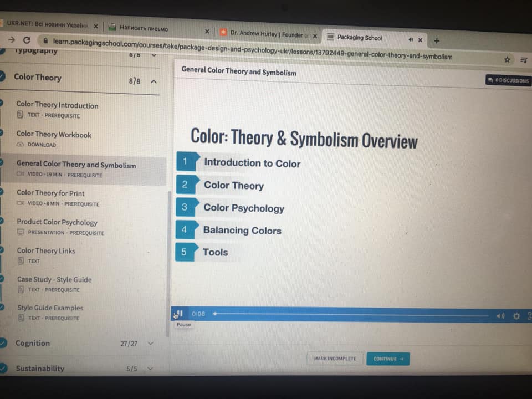532x399 pixels.
Task: Click the download cloud icon under Workbook
Action: 20,144
